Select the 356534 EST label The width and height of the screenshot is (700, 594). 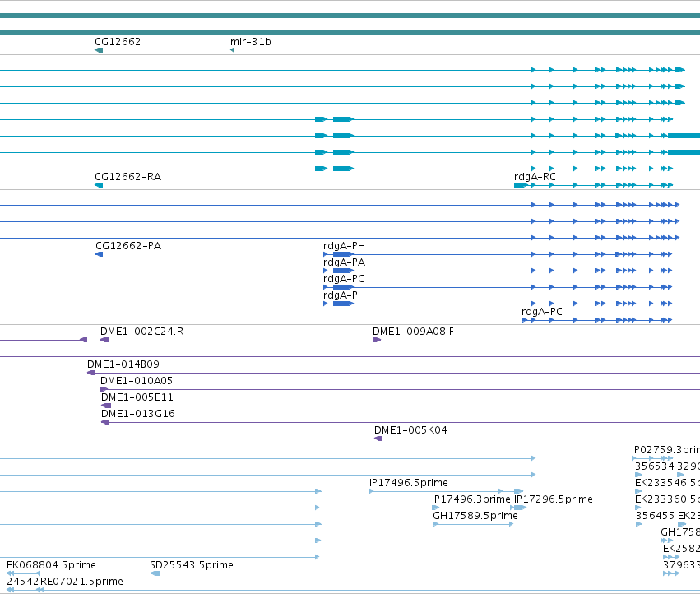pos(655,466)
